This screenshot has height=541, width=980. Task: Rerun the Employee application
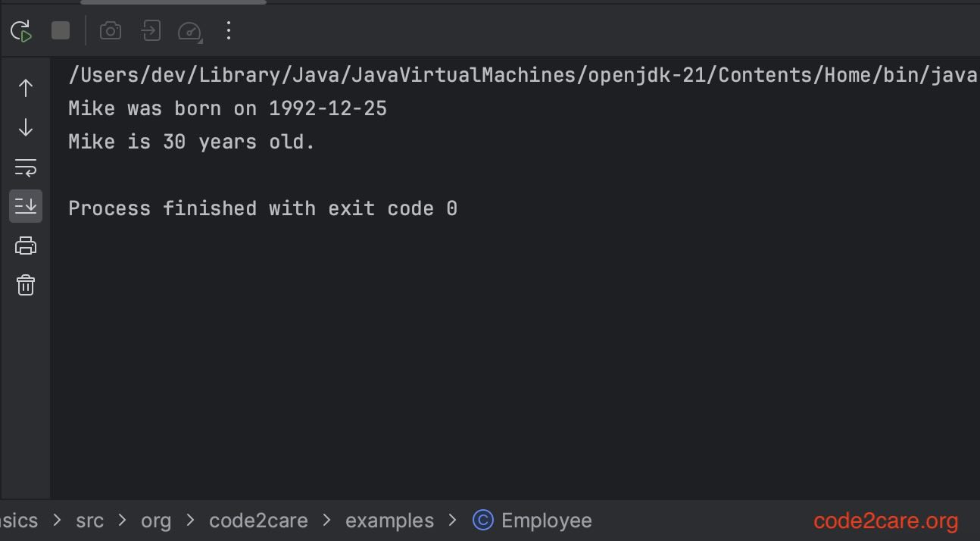click(x=20, y=30)
